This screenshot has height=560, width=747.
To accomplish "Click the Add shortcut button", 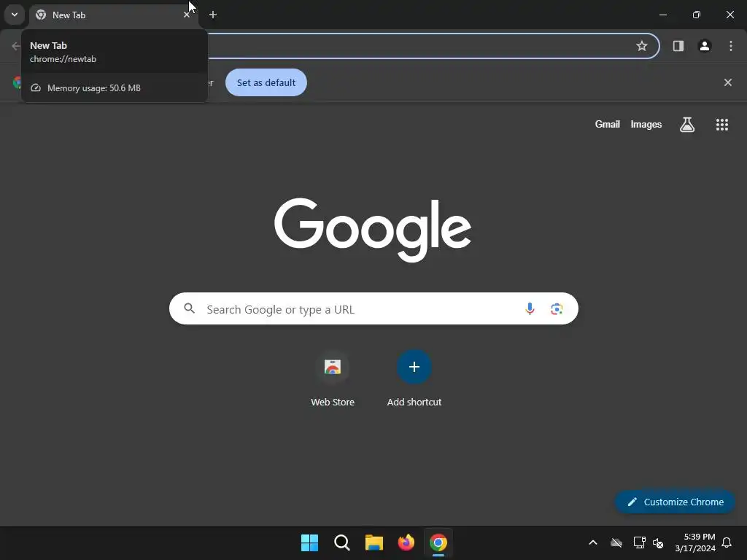I will [x=414, y=379].
